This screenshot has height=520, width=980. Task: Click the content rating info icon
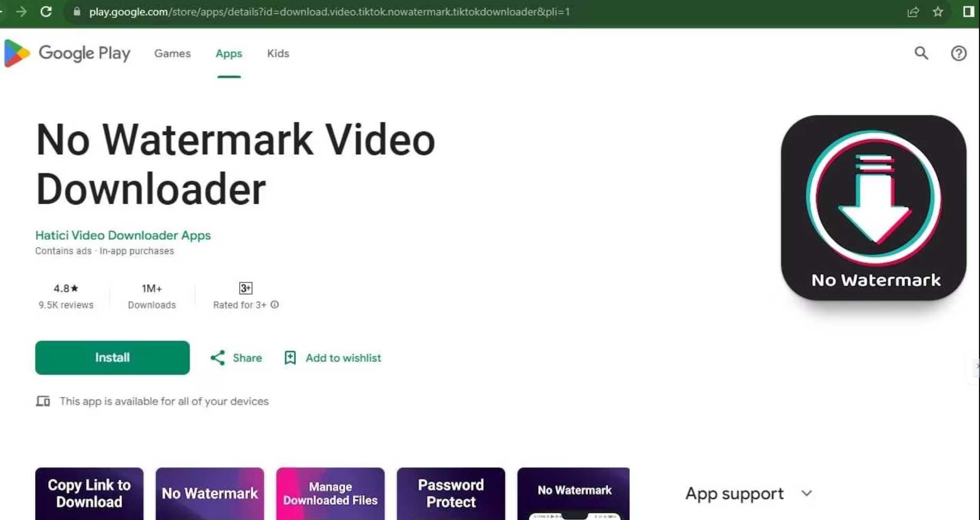point(275,305)
